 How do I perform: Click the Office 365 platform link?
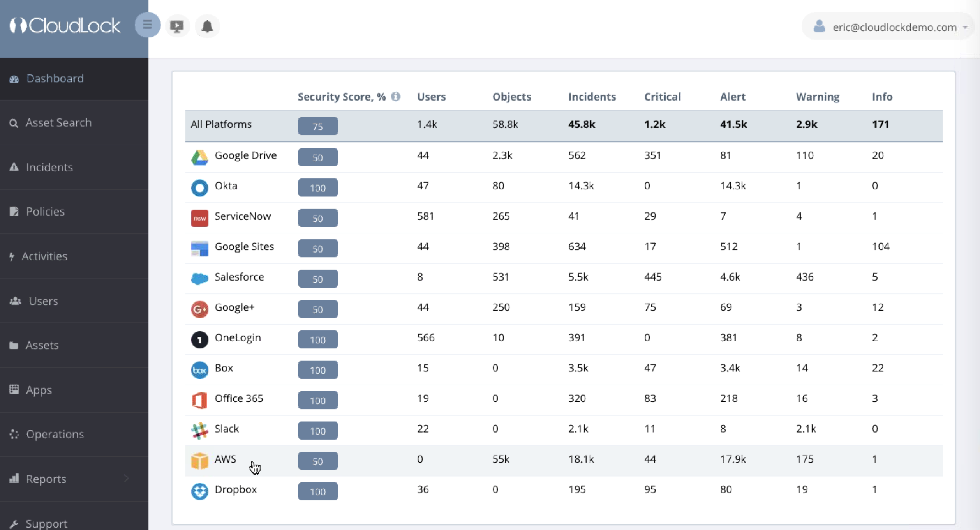[x=238, y=398]
